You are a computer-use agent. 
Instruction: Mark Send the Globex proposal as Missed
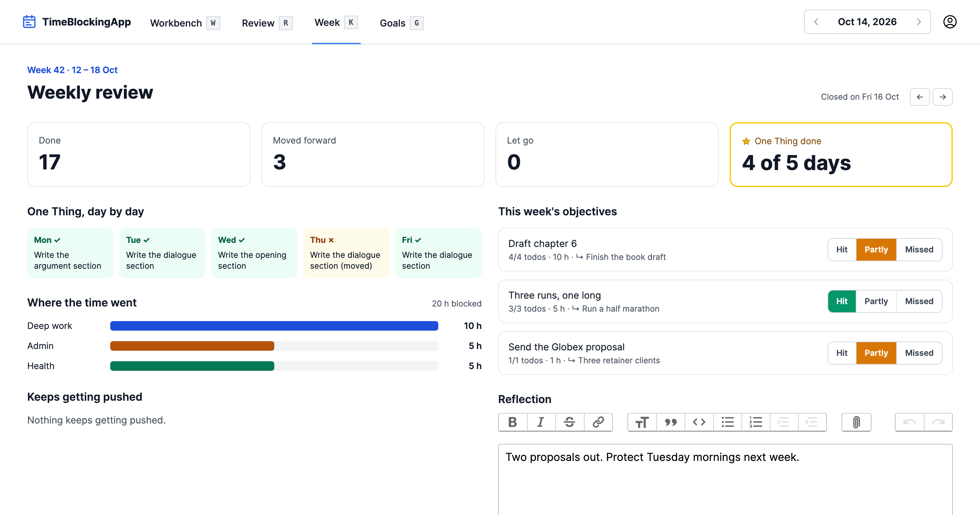[x=919, y=353]
